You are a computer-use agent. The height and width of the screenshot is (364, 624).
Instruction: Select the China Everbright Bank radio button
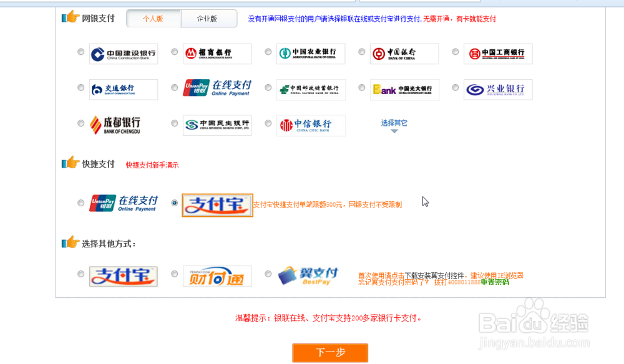tap(362, 87)
